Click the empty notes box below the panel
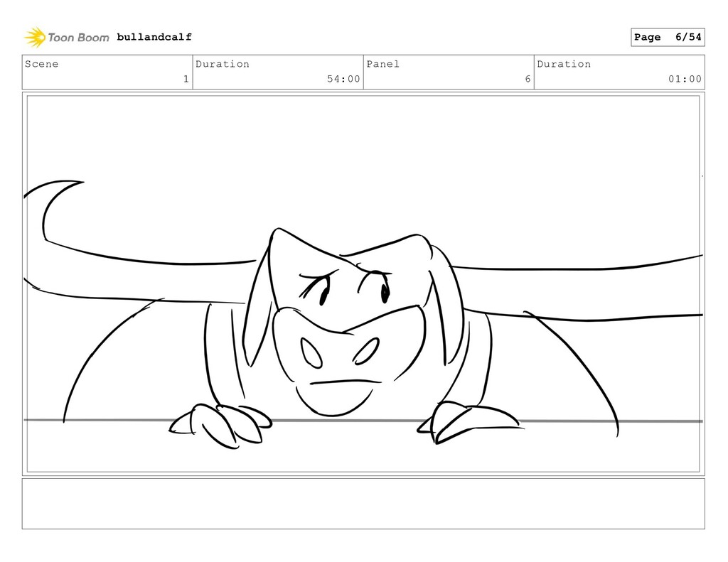The height and width of the screenshot is (562, 728). (x=363, y=504)
